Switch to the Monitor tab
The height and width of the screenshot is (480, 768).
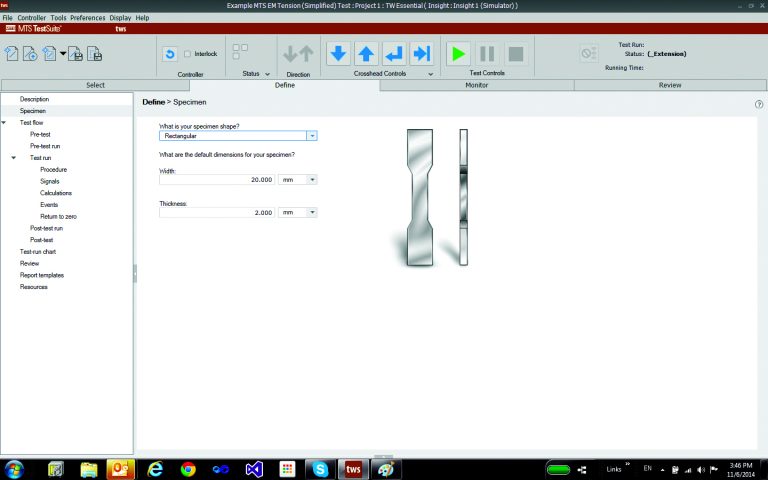(477, 85)
